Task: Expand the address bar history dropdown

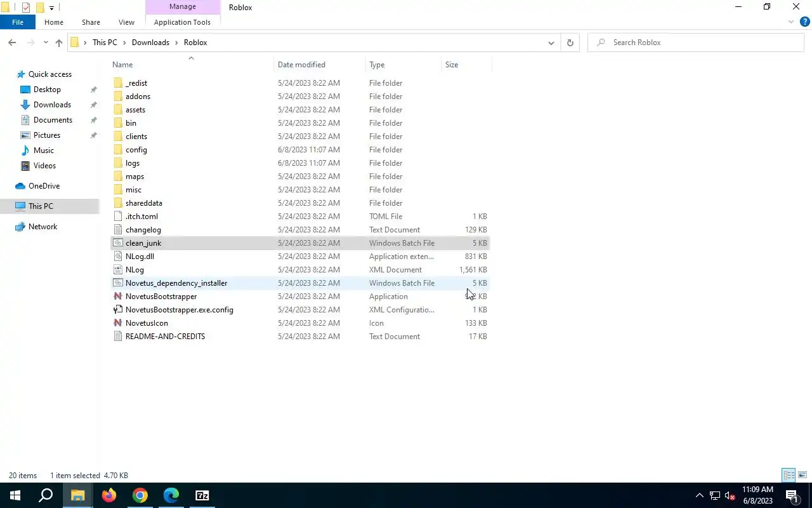Action: pos(551,43)
